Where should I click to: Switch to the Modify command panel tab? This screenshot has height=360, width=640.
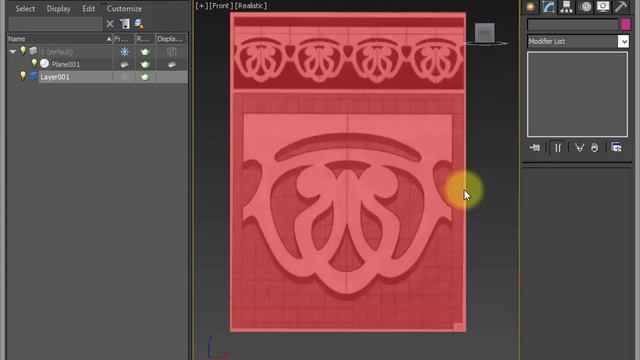[x=549, y=7]
